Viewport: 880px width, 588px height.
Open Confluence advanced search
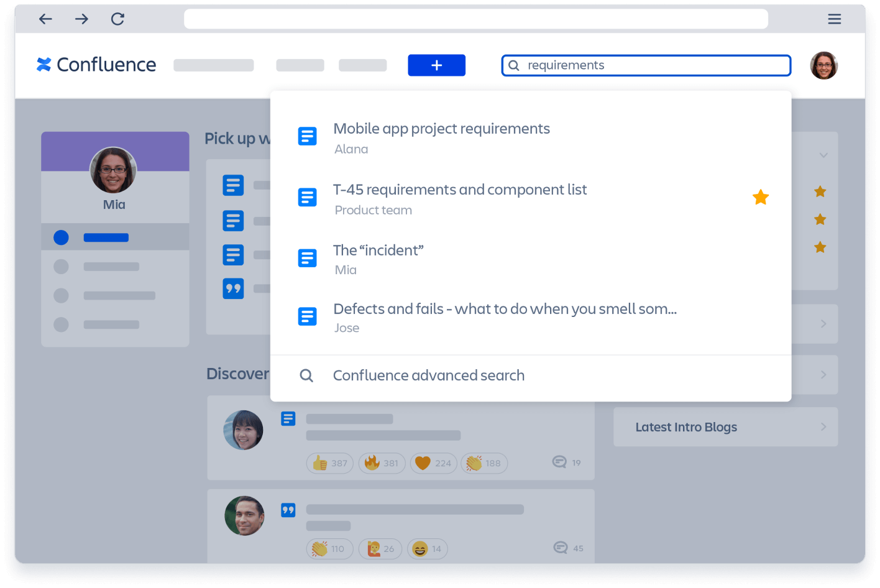[x=428, y=375]
